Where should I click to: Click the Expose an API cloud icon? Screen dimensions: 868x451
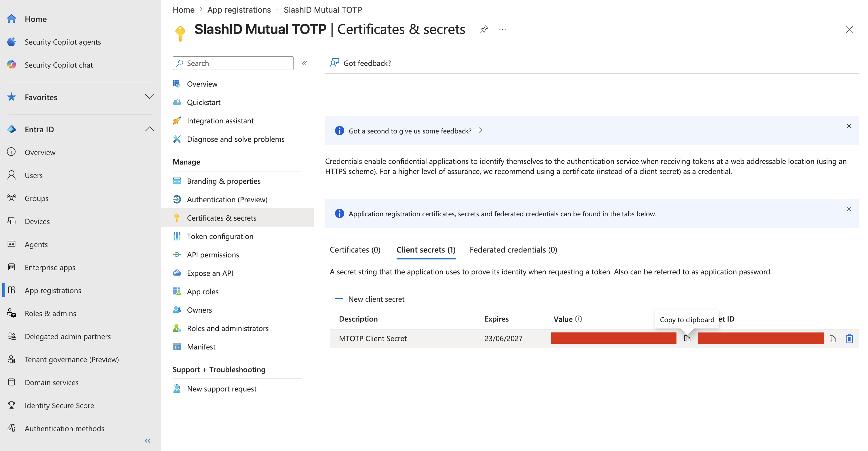click(177, 273)
